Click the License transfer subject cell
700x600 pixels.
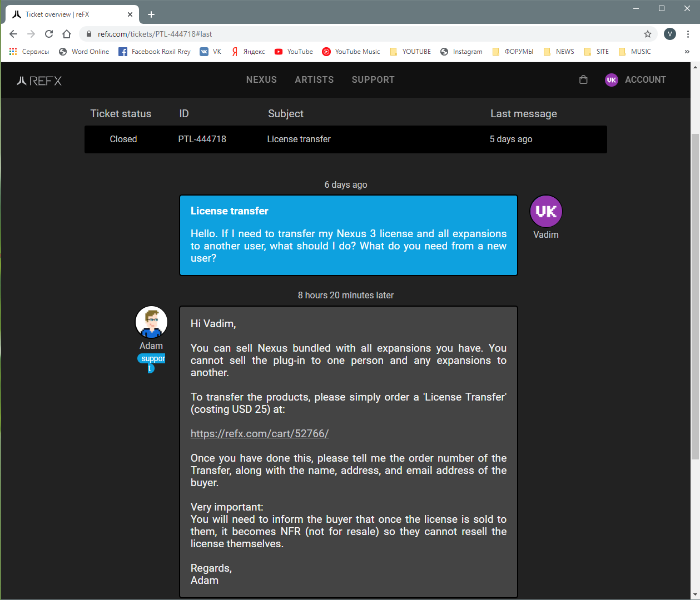tap(299, 139)
